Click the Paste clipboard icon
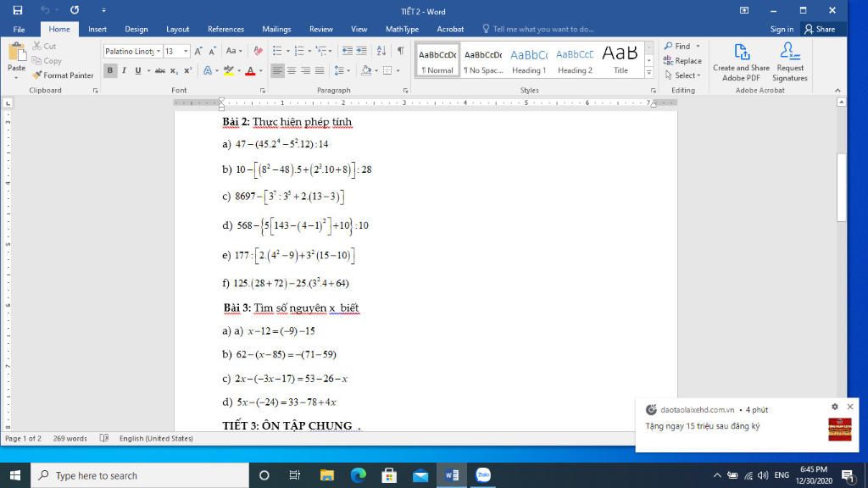Screen dimensions: 868x488 point(17,53)
